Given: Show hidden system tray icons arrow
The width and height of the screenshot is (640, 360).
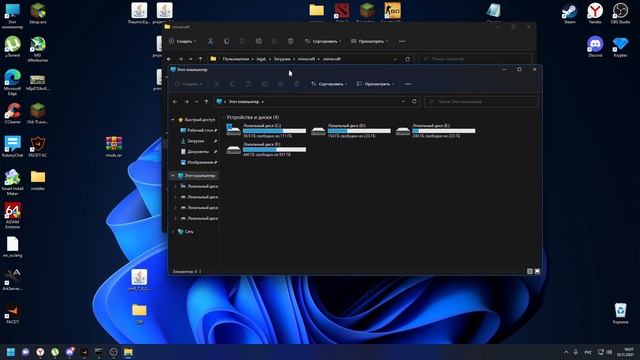Looking at the screenshot, I should pyautogui.click(x=566, y=352).
